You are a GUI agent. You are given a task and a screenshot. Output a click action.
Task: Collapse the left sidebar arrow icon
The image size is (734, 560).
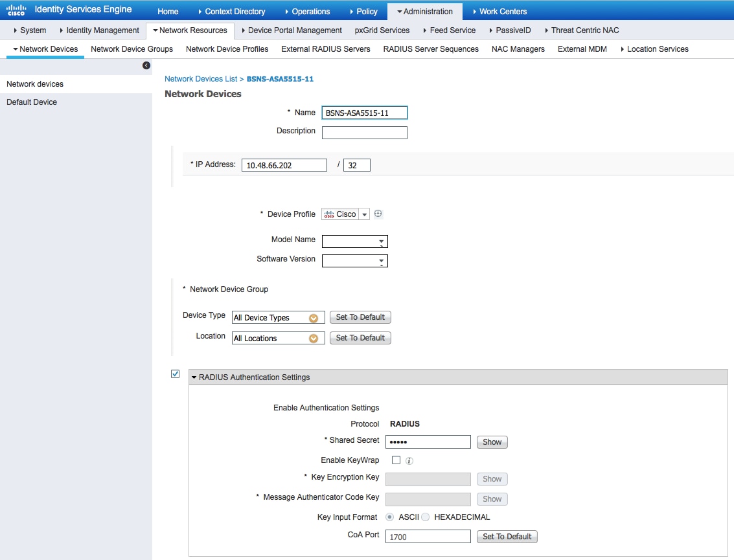coord(146,65)
